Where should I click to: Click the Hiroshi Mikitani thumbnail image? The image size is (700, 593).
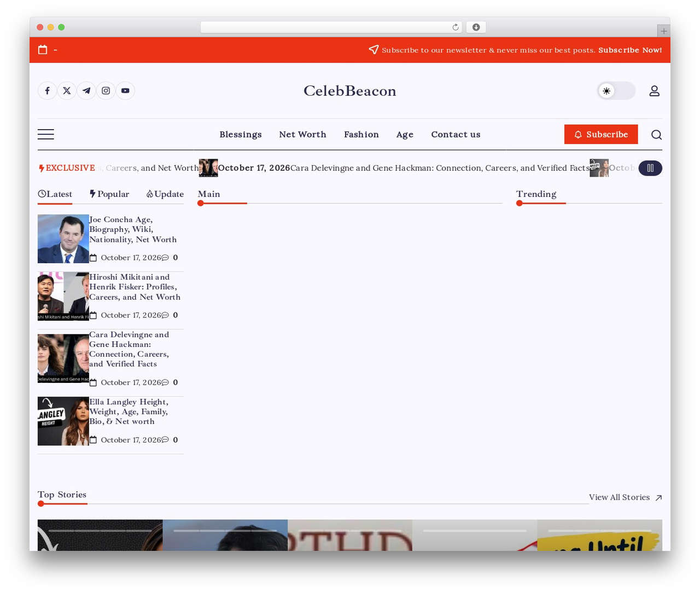pyautogui.click(x=63, y=296)
